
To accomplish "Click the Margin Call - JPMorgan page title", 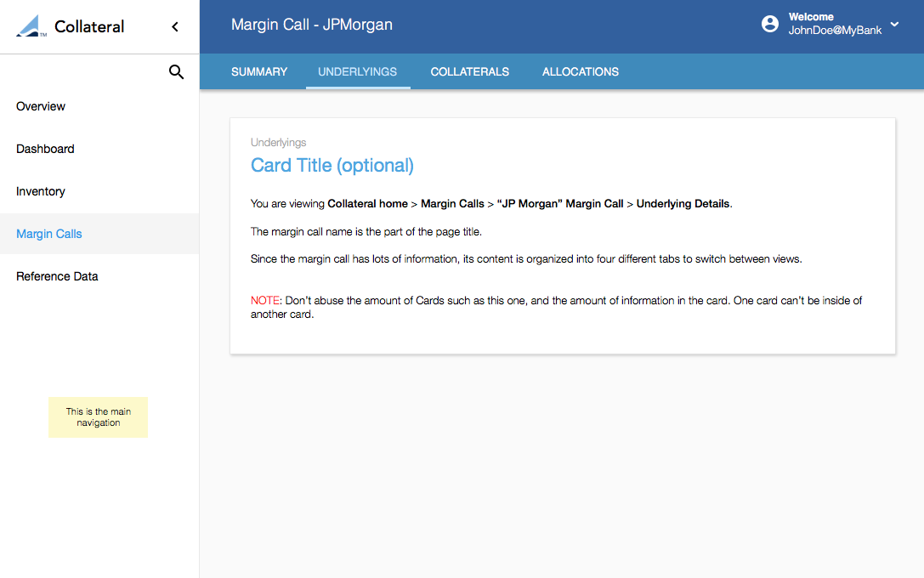I will point(312,25).
